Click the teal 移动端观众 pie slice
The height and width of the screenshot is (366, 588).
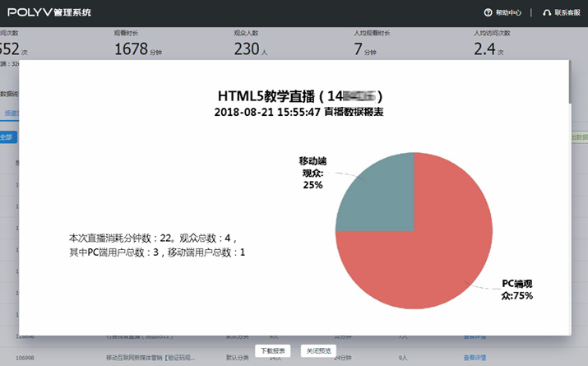[x=378, y=193]
